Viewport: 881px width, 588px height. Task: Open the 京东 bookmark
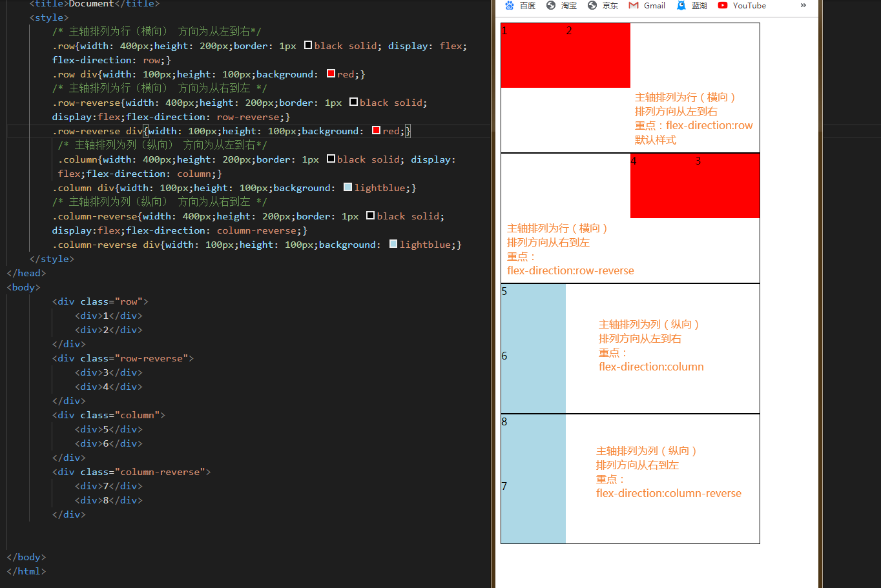603,5
